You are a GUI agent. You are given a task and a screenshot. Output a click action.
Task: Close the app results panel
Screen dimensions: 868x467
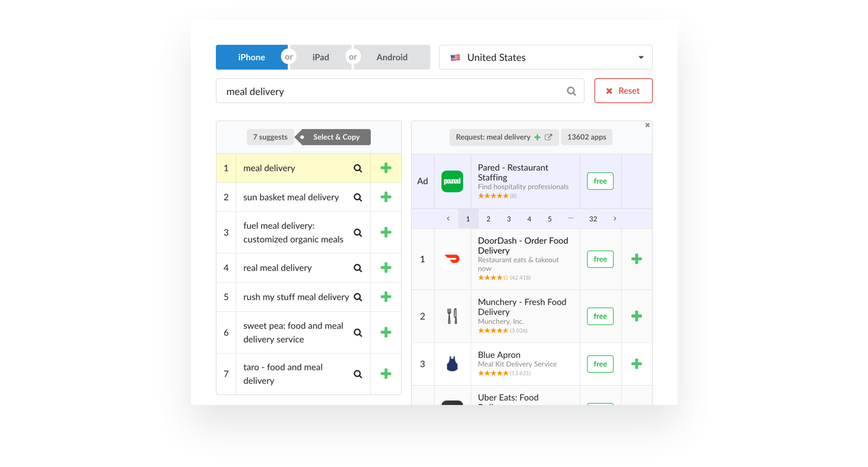647,125
